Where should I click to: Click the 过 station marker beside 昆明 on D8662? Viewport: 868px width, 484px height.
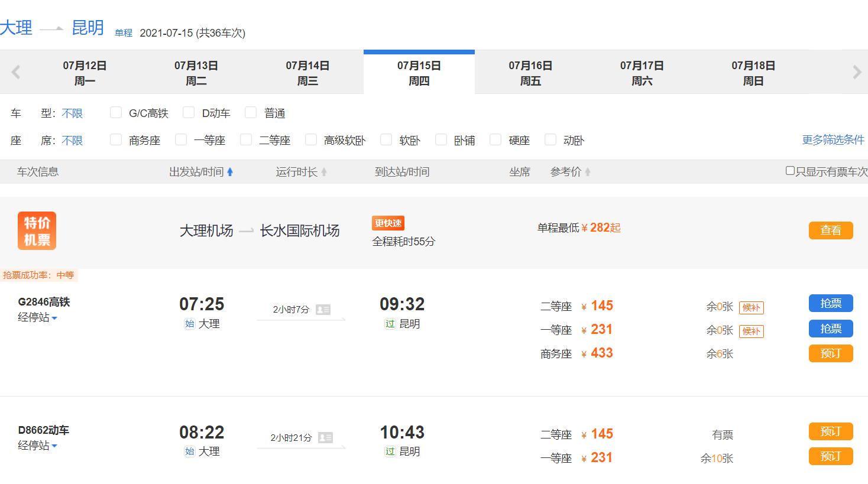[x=390, y=451]
